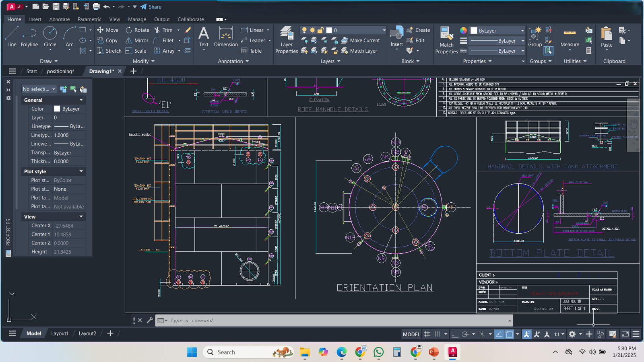The image size is (644, 362).
Task: Click the Make Current button
Action: [361, 41]
